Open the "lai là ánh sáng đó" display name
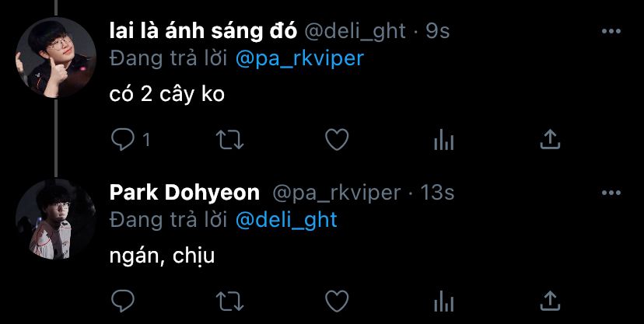This screenshot has height=324, width=644. click(x=203, y=31)
